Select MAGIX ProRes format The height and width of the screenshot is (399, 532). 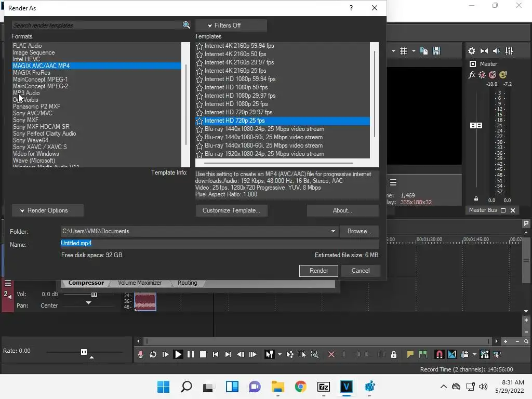(96, 73)
